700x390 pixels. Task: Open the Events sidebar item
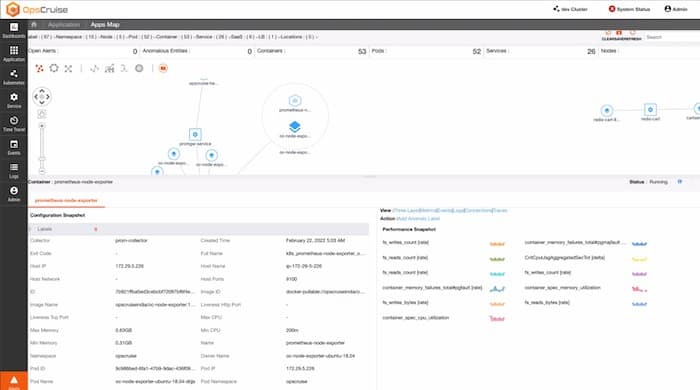click(14, 147)
